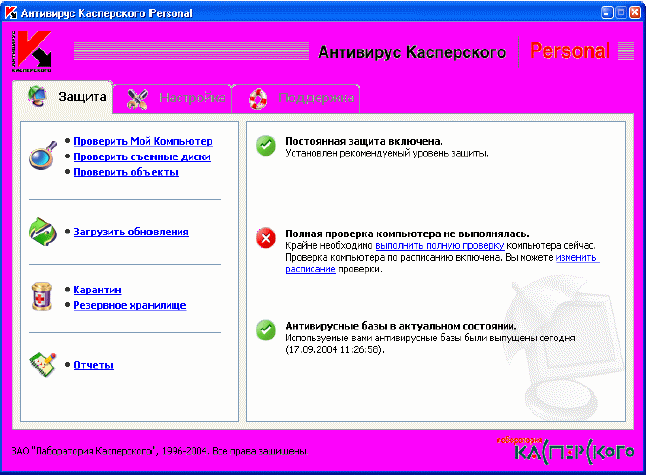Click the red cross full-scan warning icon
646x475 pixels.
[x=266, y=238]
